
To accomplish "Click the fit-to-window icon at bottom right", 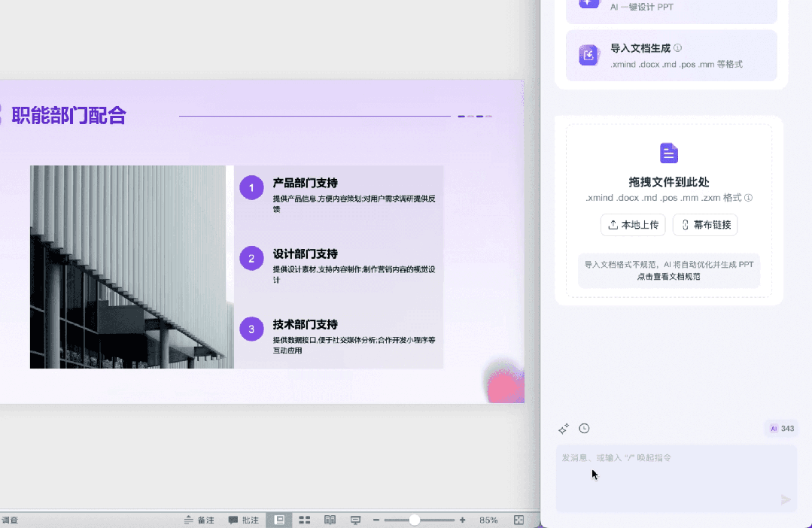I will tap(519, 519).
